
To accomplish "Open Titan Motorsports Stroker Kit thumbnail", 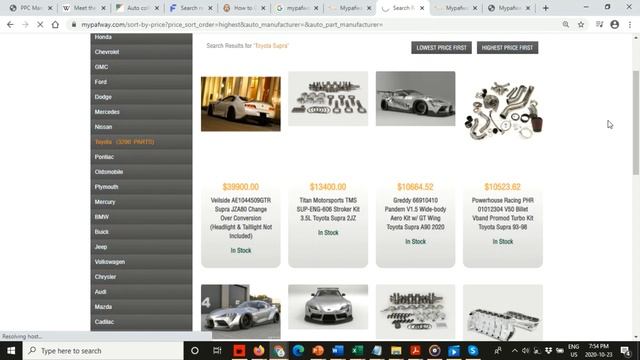I will (328, 98).
